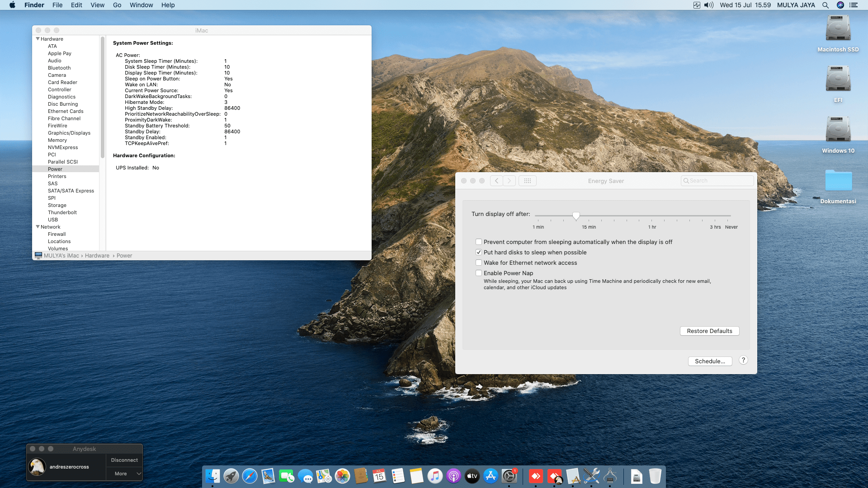Image resolution: width=868 pixels, height=488 pixels.
Task: Open Mail app in the dock
Action: [268, 476]
